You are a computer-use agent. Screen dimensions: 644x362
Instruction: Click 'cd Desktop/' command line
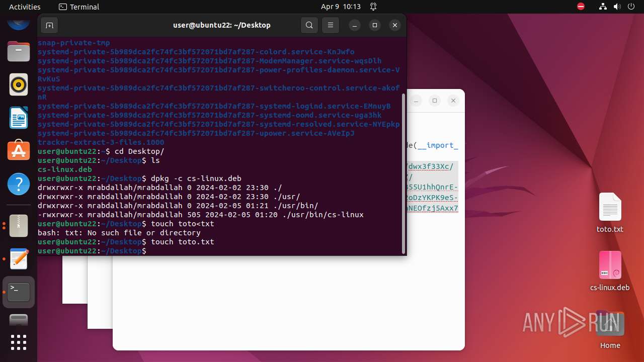139,151
